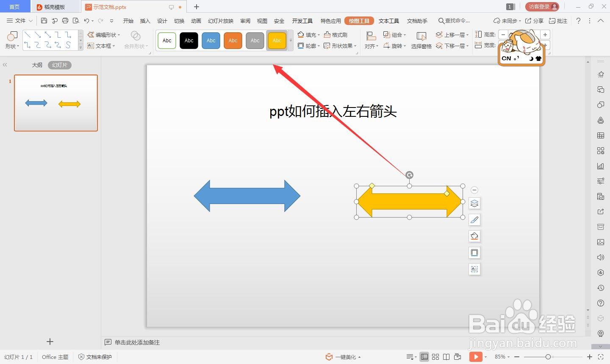Click the 批注 comment button
610x364 pixels.
click(x=558, y=21)
